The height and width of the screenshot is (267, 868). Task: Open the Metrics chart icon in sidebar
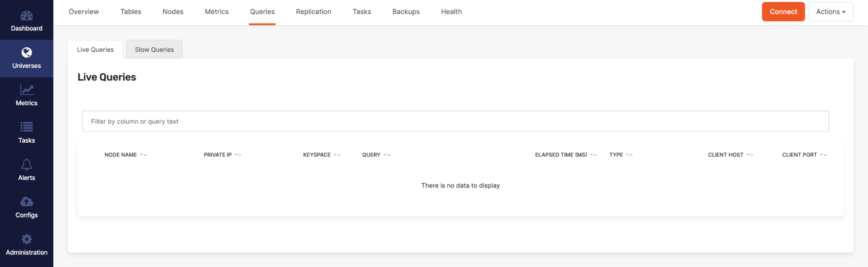[x=26, y=90]
